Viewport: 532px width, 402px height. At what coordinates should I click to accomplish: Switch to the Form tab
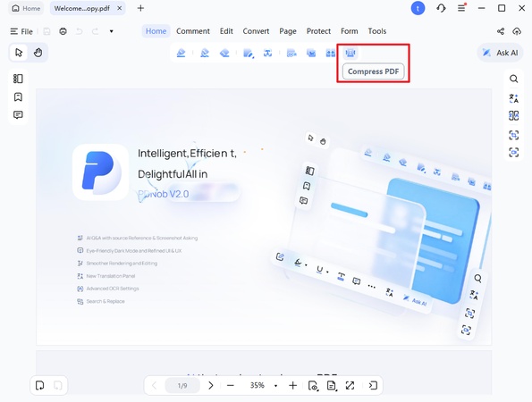(349, 31)
